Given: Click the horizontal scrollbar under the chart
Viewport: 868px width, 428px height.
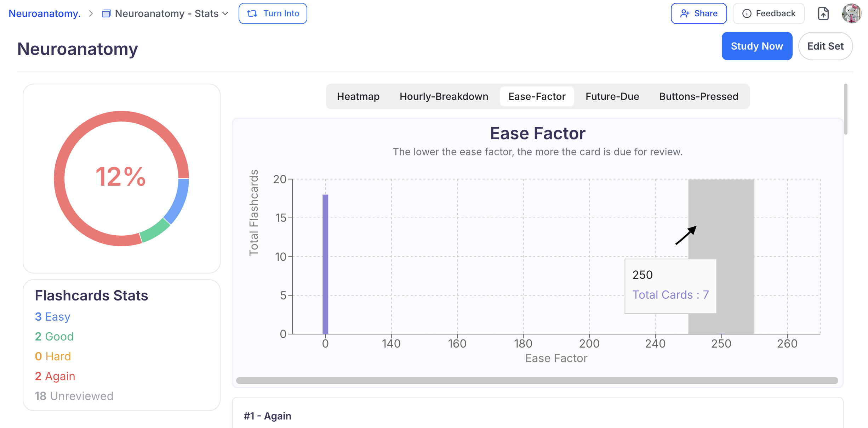Looking at the screenshot, I should 537,381.
